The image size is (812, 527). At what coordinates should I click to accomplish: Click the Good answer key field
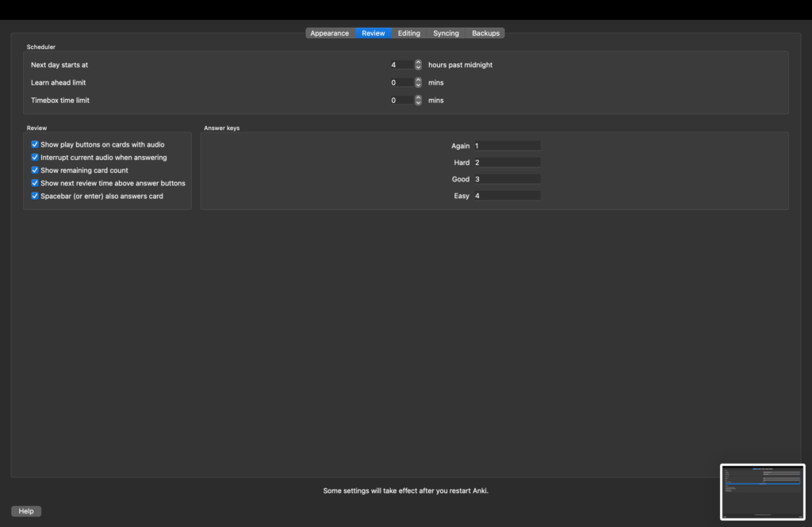point(507,179)
